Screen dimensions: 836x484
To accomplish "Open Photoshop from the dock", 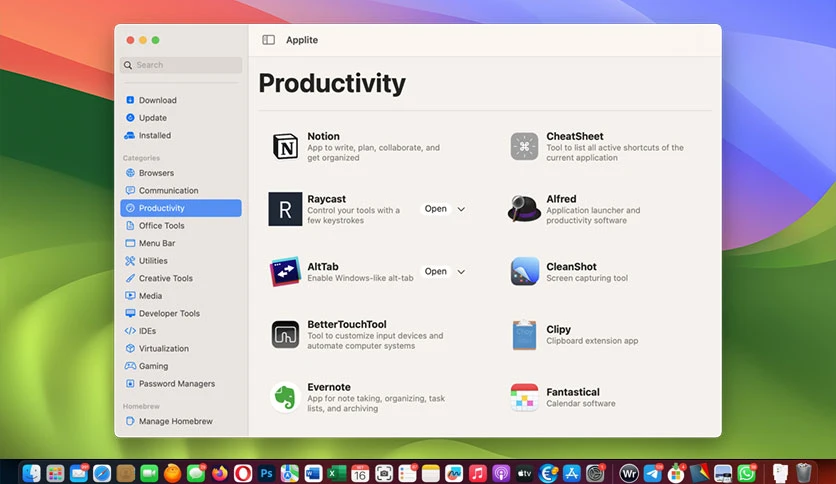I will pyautogui.click(x=266, y=473).
